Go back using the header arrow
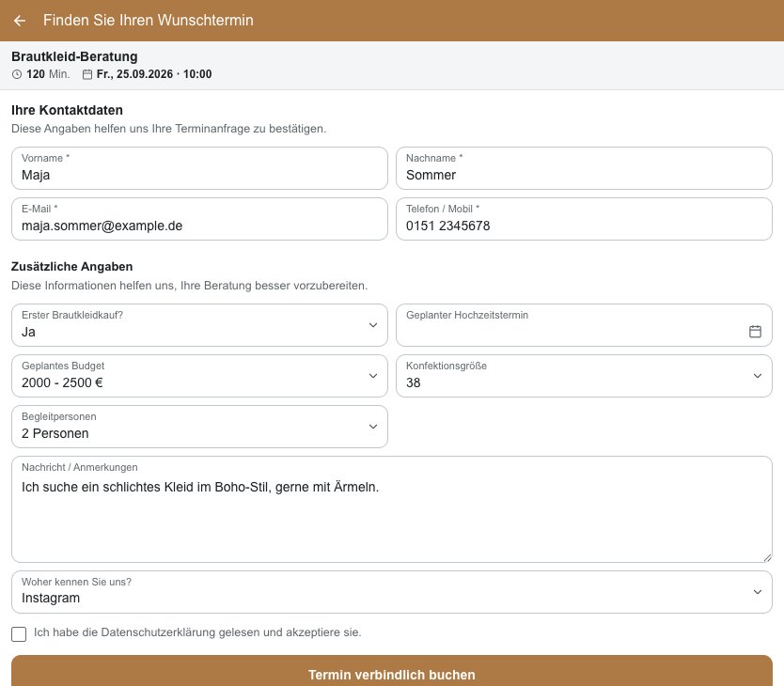 20,21
